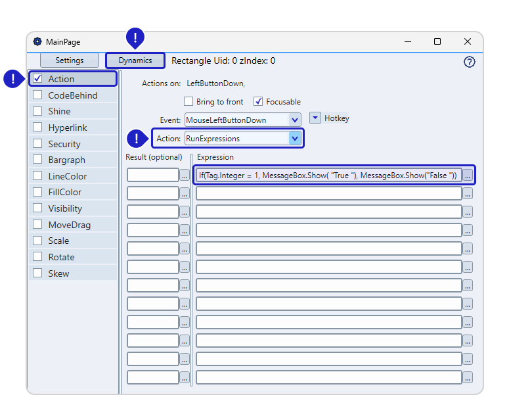Click ellipsis button beside first Result field
This screenshot has height=420, width=509.
point(185,175)
